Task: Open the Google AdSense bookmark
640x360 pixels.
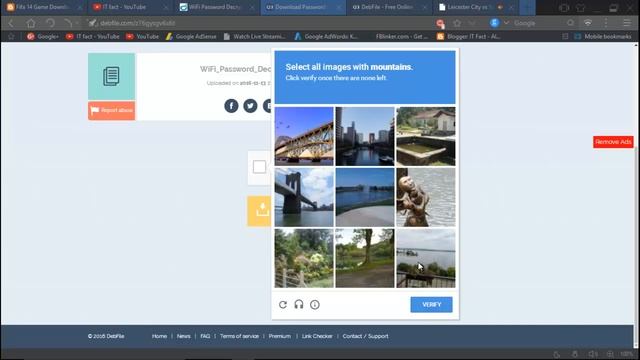Action: (191, 36)
